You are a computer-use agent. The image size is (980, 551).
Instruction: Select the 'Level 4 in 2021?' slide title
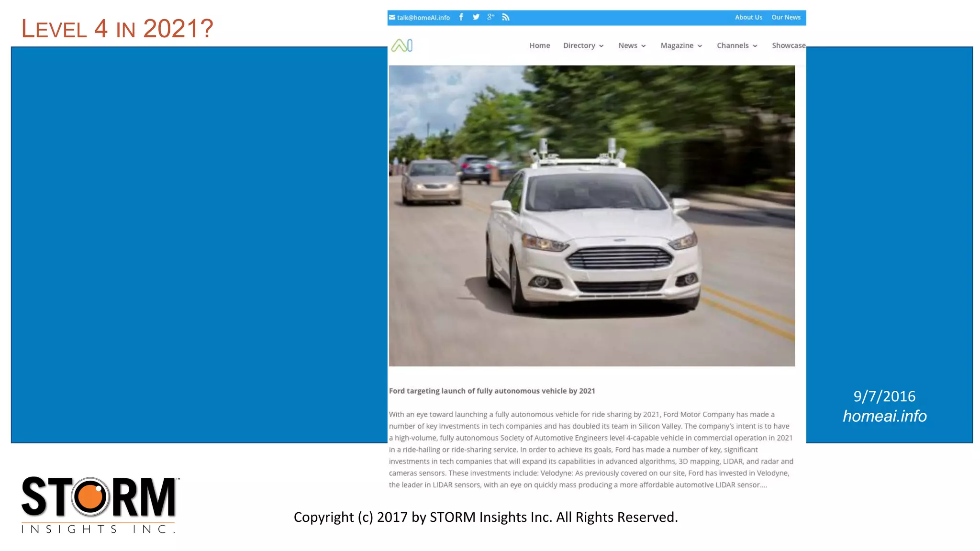tap(117, 29)
